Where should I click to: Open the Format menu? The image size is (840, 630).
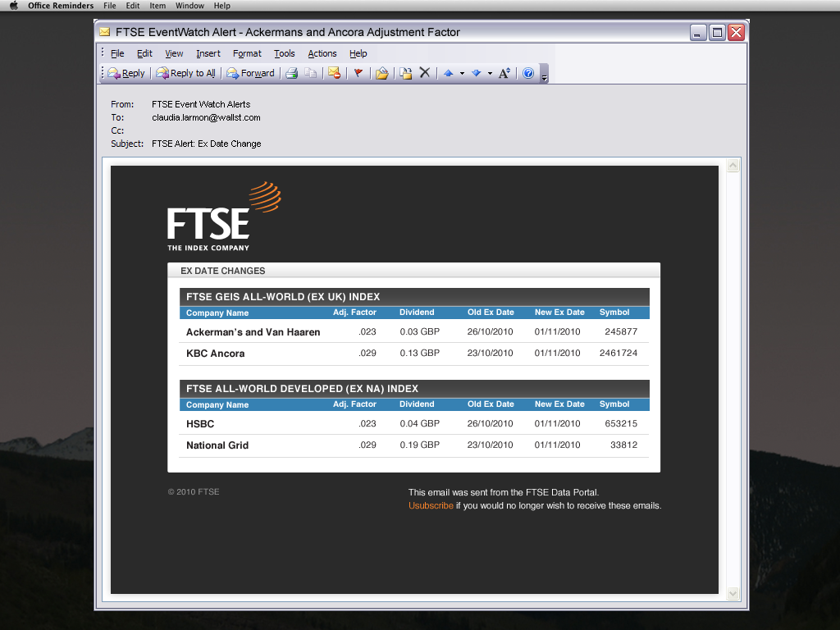pyautogui.click(x=247, y=53)
